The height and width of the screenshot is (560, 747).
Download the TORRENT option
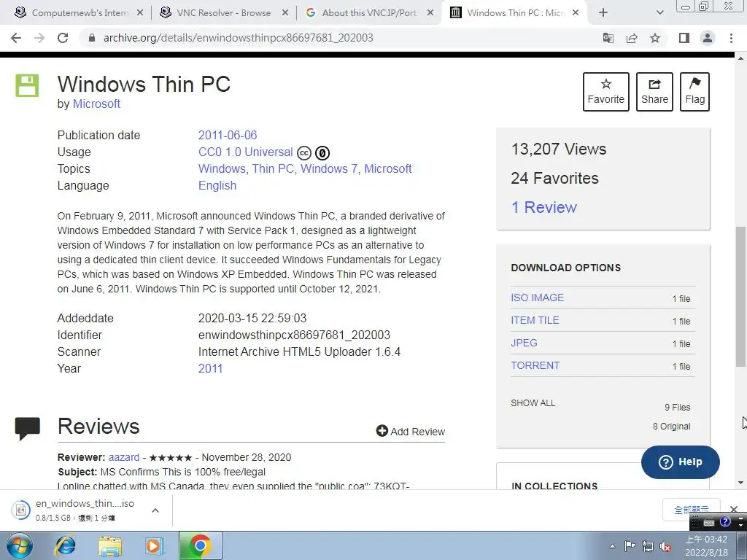(535, 366)
